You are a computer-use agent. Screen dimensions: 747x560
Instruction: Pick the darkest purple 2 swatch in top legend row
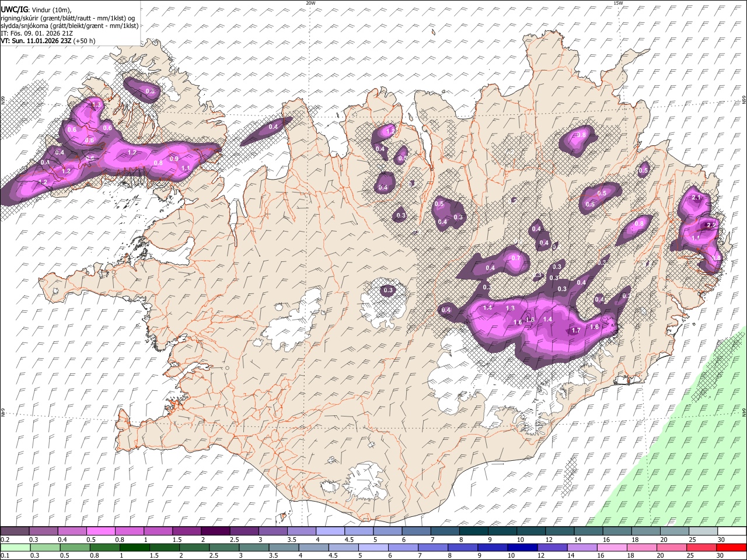[x=215, y=531]
